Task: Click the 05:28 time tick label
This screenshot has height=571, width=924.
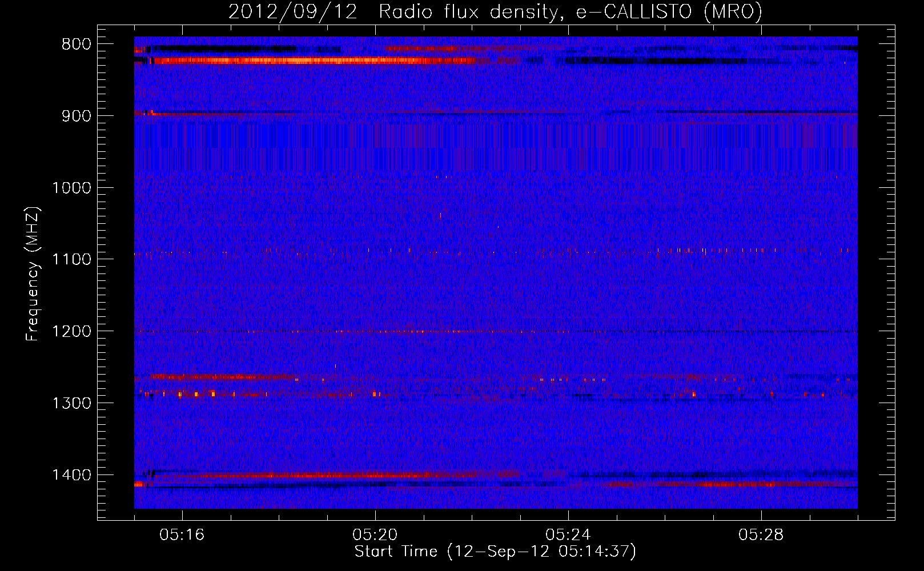Action: (761, 535)
